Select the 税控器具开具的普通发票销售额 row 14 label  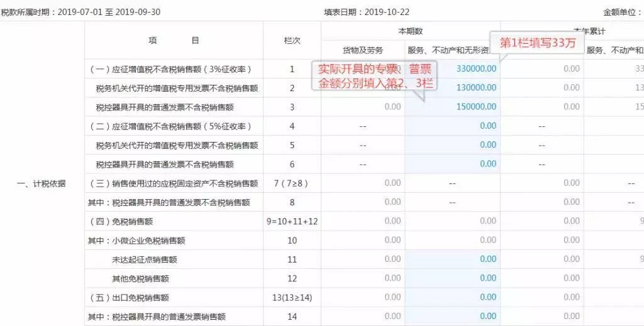(x=157, y=317)
